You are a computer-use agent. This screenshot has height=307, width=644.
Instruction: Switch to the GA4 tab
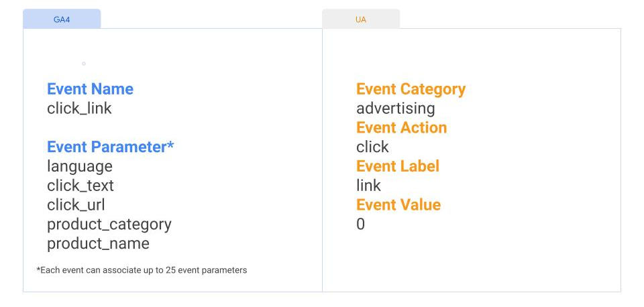(x=62, y=19)
